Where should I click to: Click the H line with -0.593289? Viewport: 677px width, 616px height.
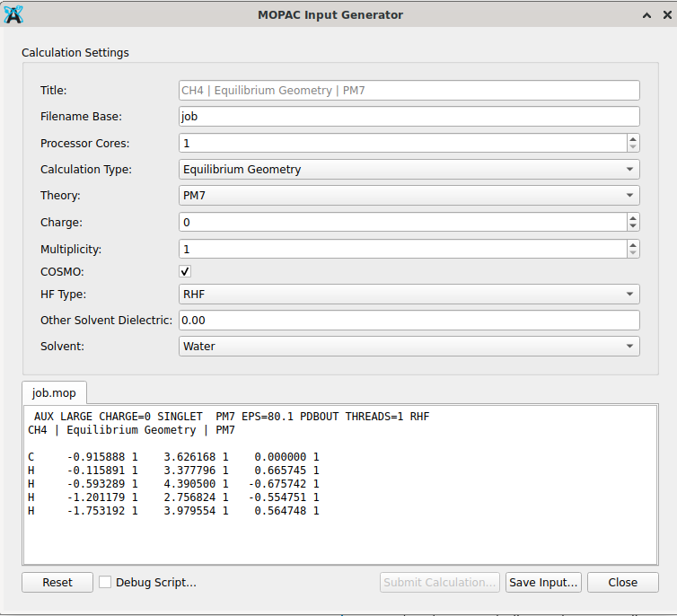coord(173,483)
